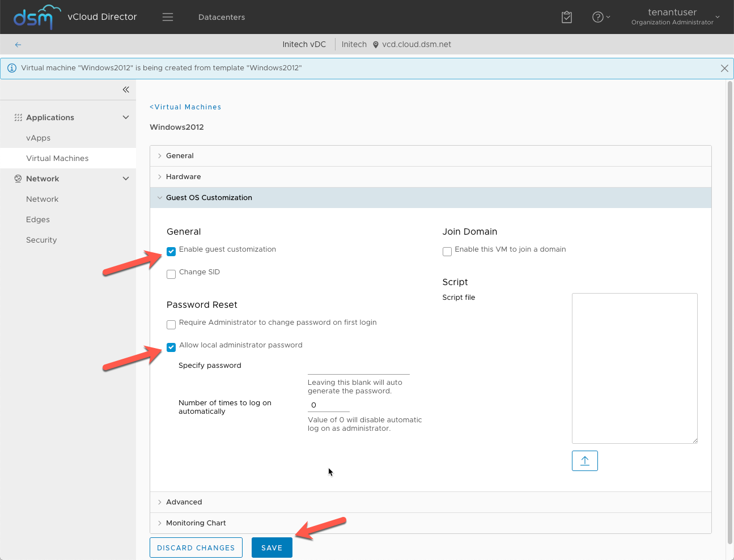Collapse the Applications sidebar group chevron

(126, 117)
